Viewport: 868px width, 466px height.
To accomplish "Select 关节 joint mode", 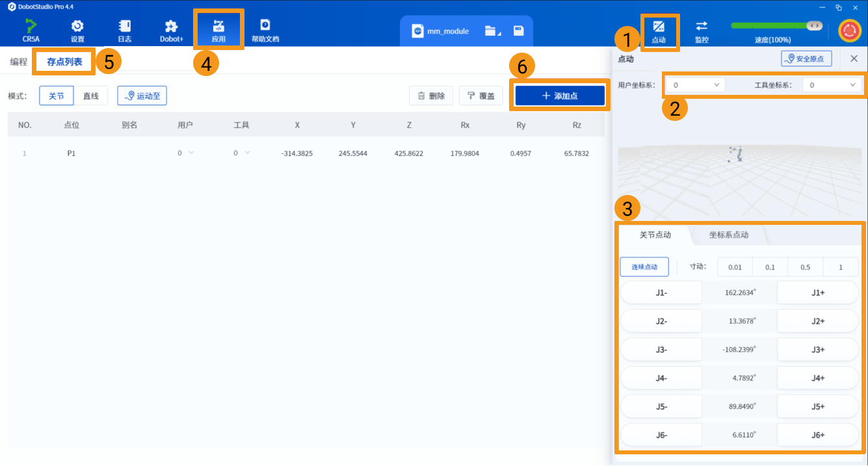I will pos(57,96).
